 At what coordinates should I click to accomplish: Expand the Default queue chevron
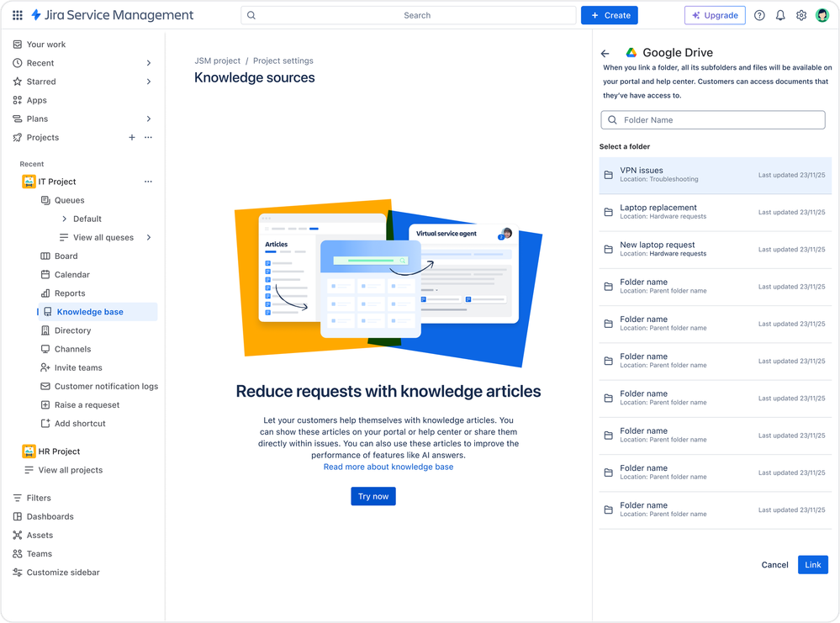[x=64, y=219]
